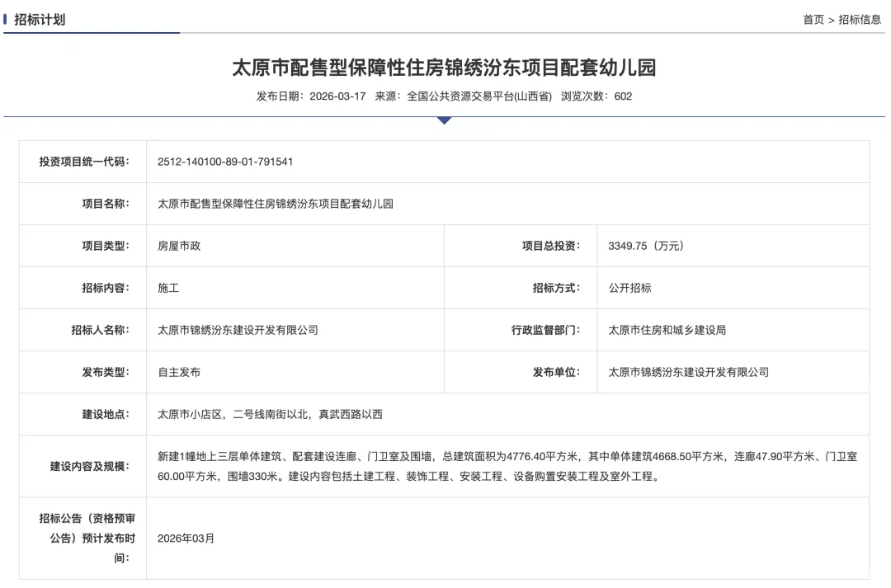Click the 发布单位 label

tap(556, 372)
